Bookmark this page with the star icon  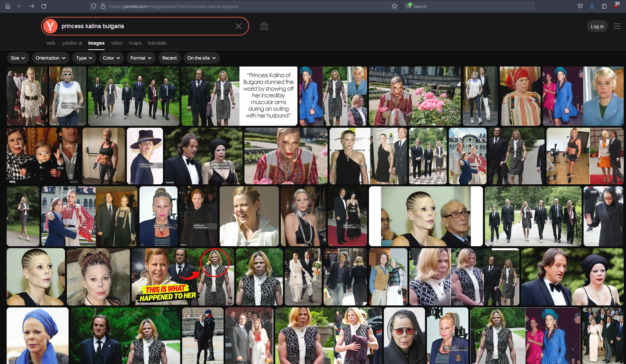click(394, 6)
